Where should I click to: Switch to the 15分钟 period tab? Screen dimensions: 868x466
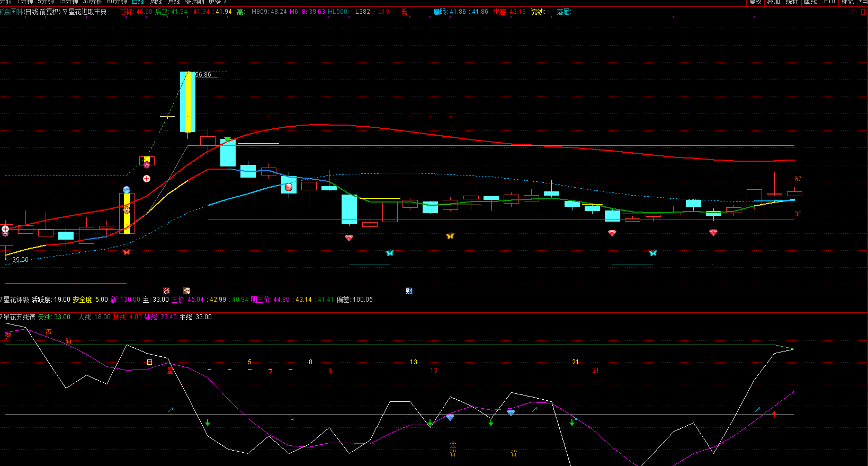(x=68, y=2)
